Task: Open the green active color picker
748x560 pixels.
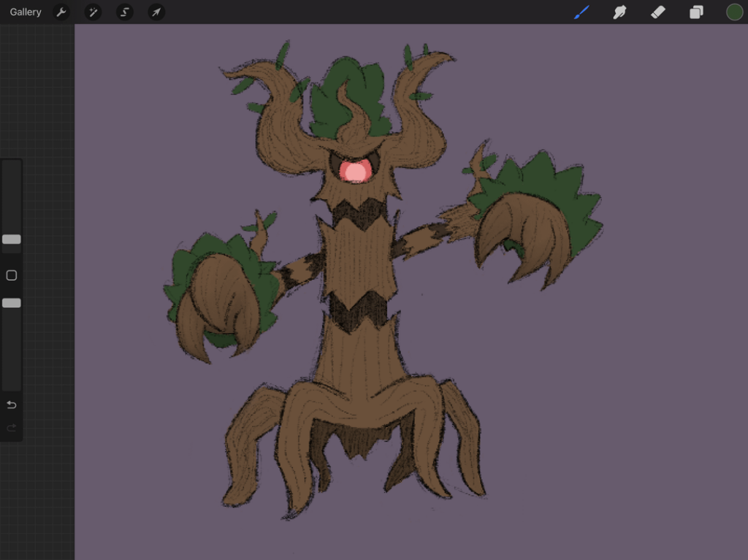Action: [x=735, y=12]
